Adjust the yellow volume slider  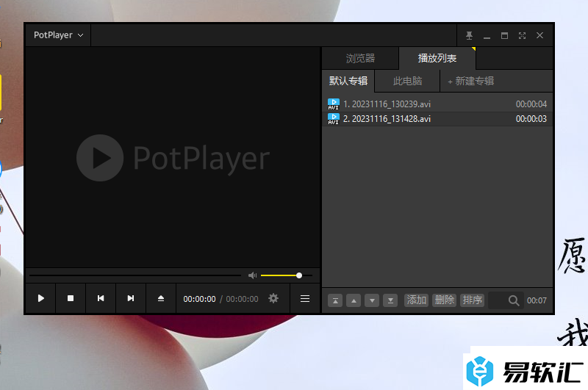click(x=287, y=275)
